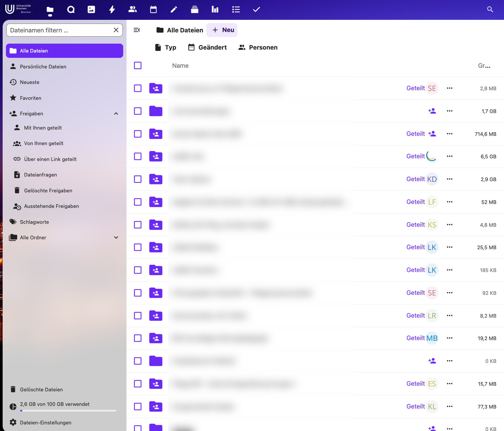Open the Deck stacked cards icon

click(195, 10)
